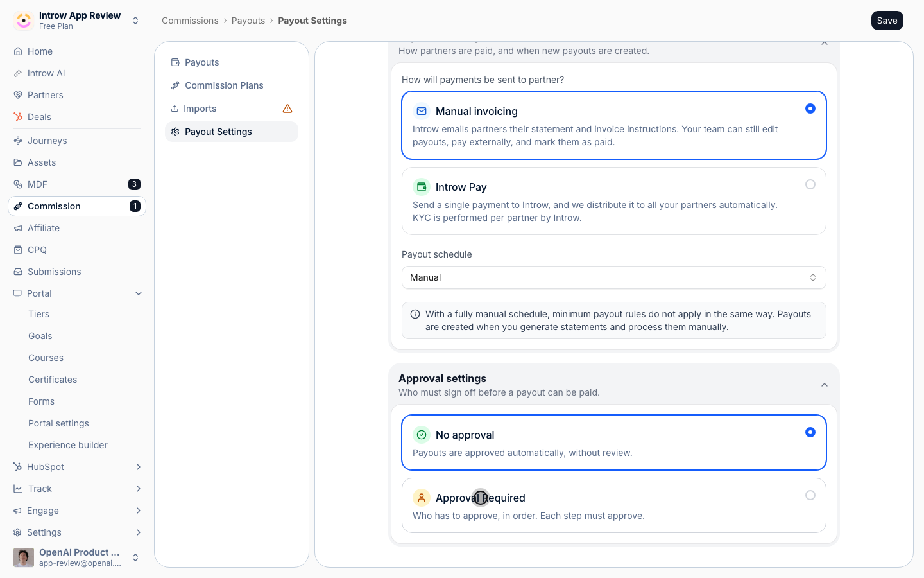Click the Introw Pay wallet icon
Screen dimensions: 924x578
pos(422,187)
